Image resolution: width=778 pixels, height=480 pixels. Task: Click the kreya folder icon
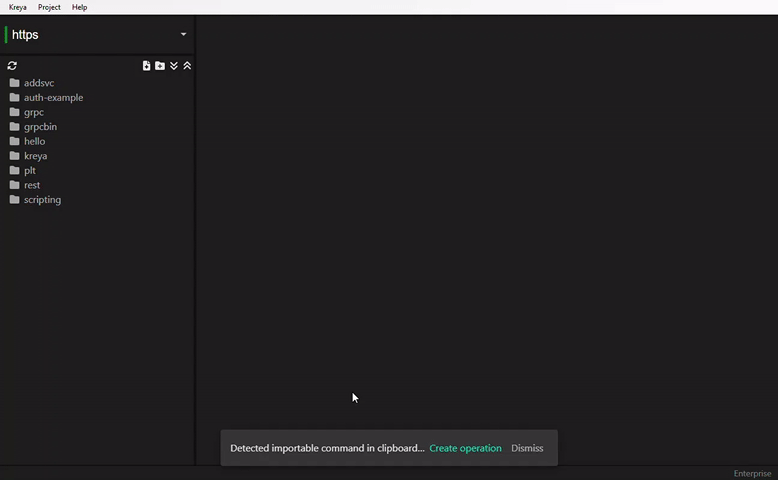point(14,156)
